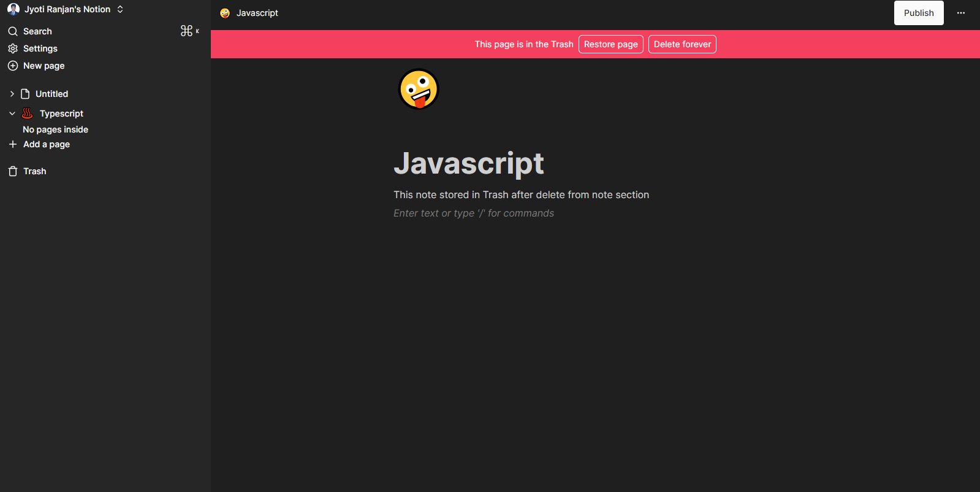Open the three-dot more options menu
980x492 pixels.
pyautogui.click(x=960, y=13)
